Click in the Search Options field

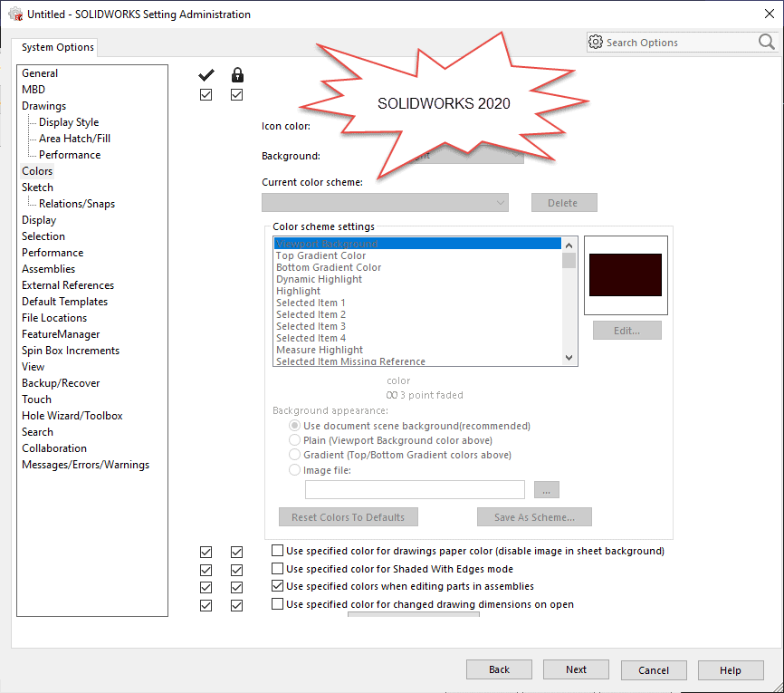[680, 43]
